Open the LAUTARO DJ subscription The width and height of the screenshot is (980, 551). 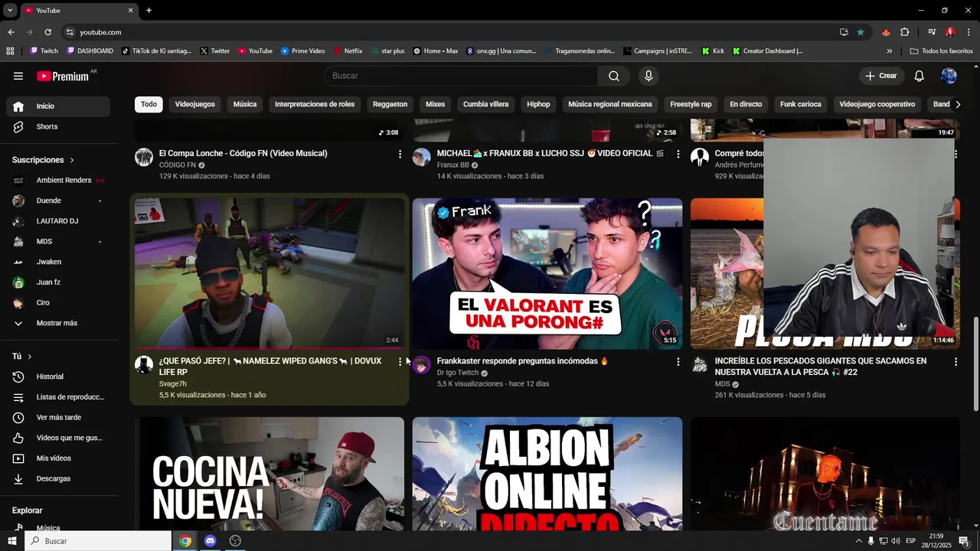point(59,221)
